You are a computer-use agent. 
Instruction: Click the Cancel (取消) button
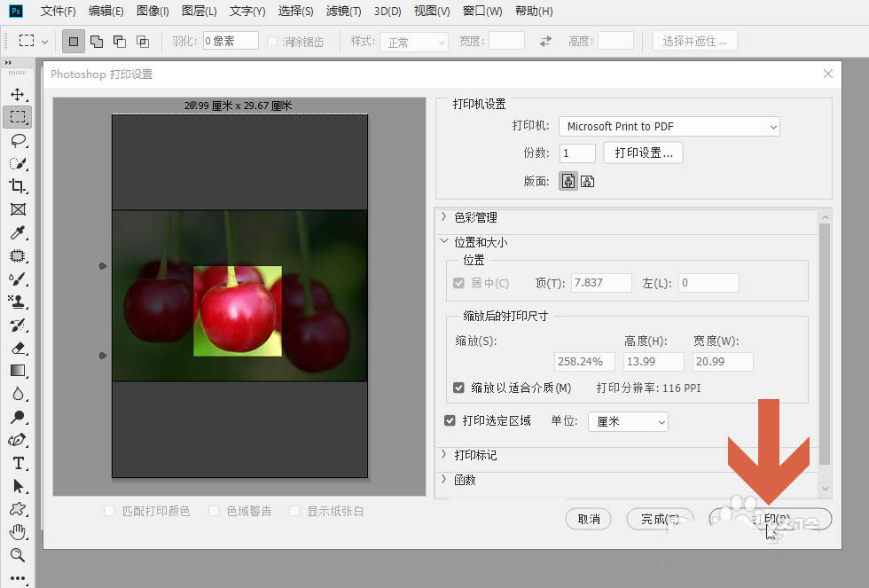[x=589, y=520]
